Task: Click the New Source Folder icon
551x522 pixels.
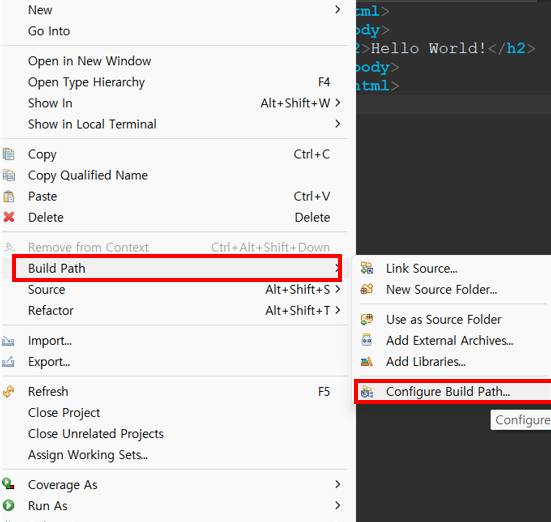Action: 367,289
